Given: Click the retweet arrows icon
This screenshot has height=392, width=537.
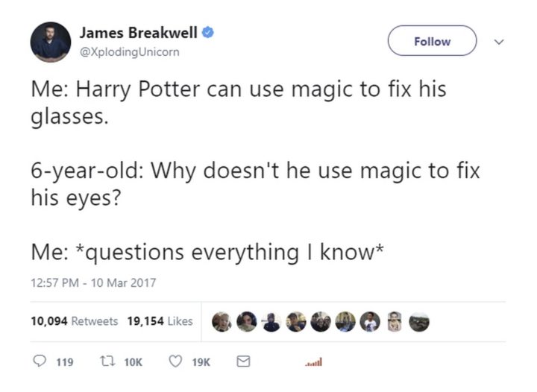Looking at the screenshot, I should (x=106, y=361).
